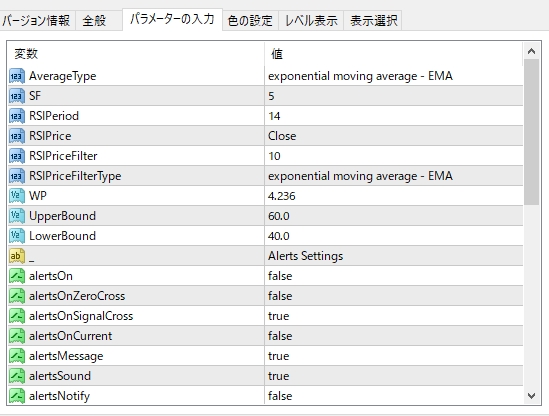Click scrollbar down arrow button
Viewport: 549px width, 416px height.
click(x=531, y=396)
